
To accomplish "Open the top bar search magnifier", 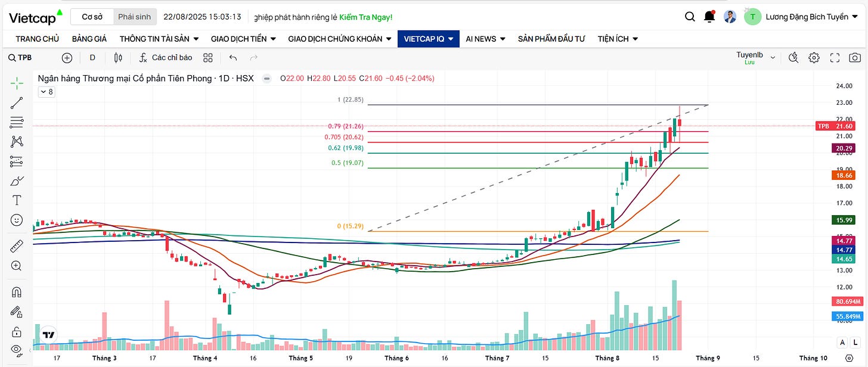I will pos(690,17).
